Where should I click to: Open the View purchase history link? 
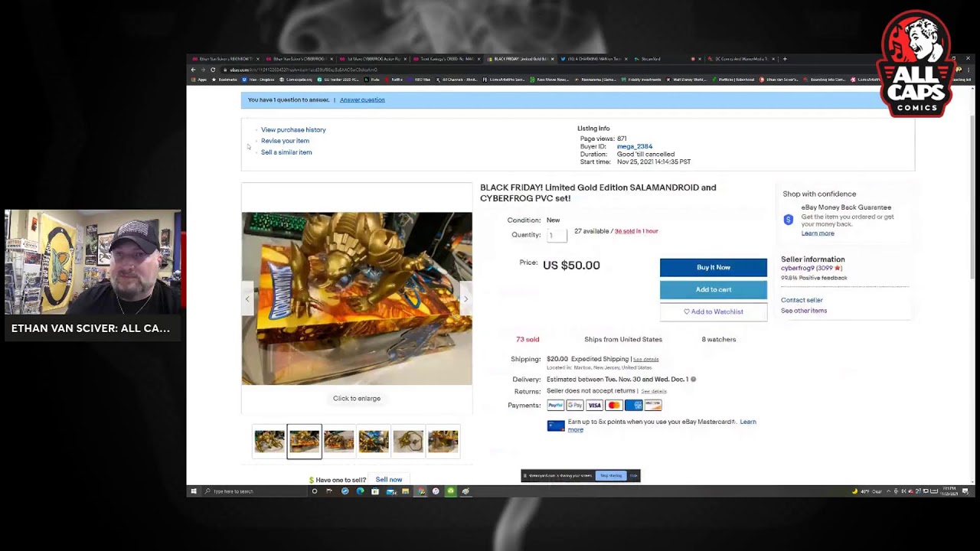[293, 130]
